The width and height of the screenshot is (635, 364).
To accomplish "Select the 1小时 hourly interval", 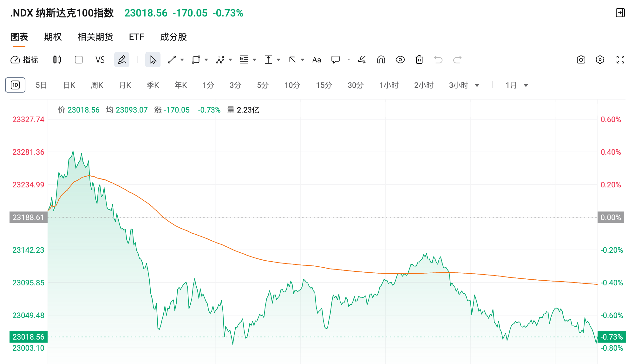I will tap(389, 85).
